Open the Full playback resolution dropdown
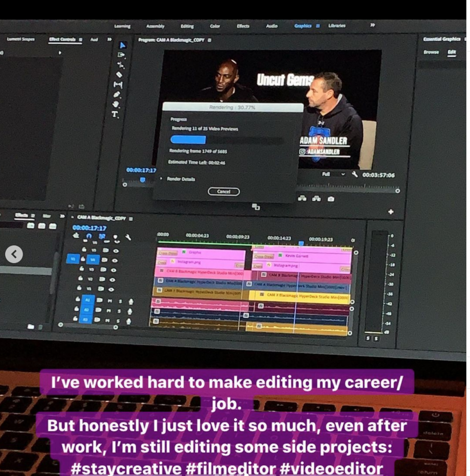This screenshot has height=476, width=470. tap(333, 174)
